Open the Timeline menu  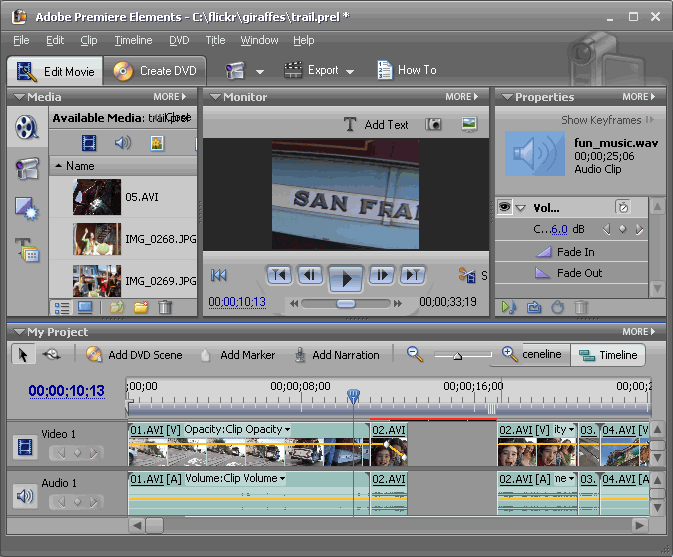pos(133,40)
